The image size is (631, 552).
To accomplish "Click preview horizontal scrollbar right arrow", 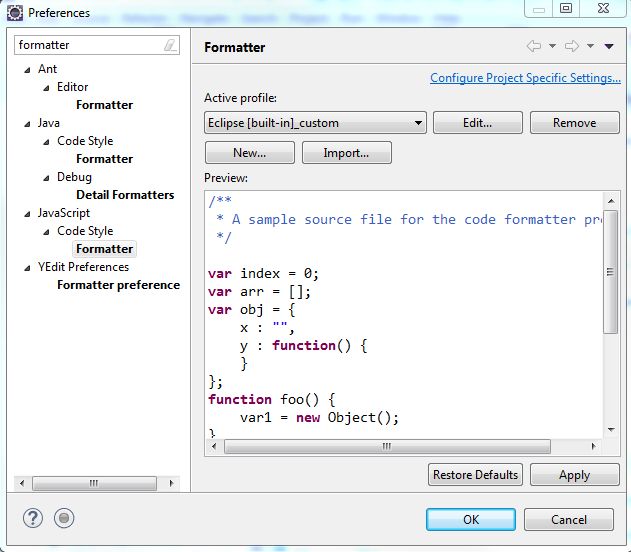I will click(593, 446).
